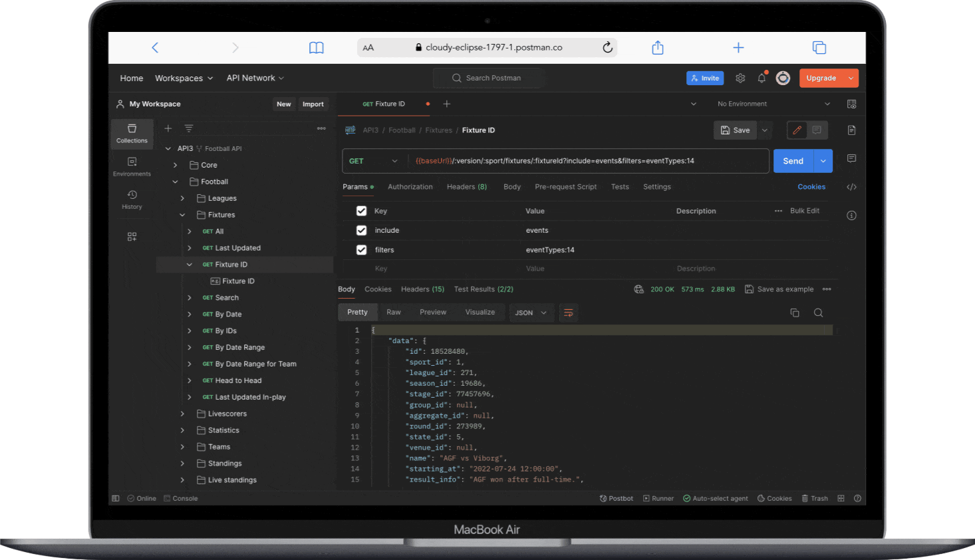Open Trash in status bar
The height and width of the screenshot is (560, 975).
(x=815, y=498)
